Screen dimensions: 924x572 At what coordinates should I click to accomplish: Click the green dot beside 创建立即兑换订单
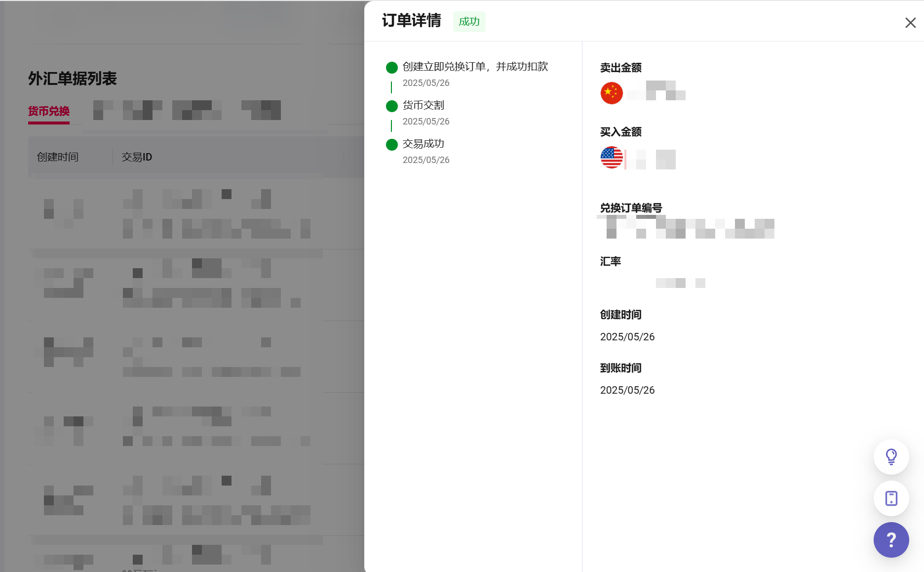coord(392,68)
